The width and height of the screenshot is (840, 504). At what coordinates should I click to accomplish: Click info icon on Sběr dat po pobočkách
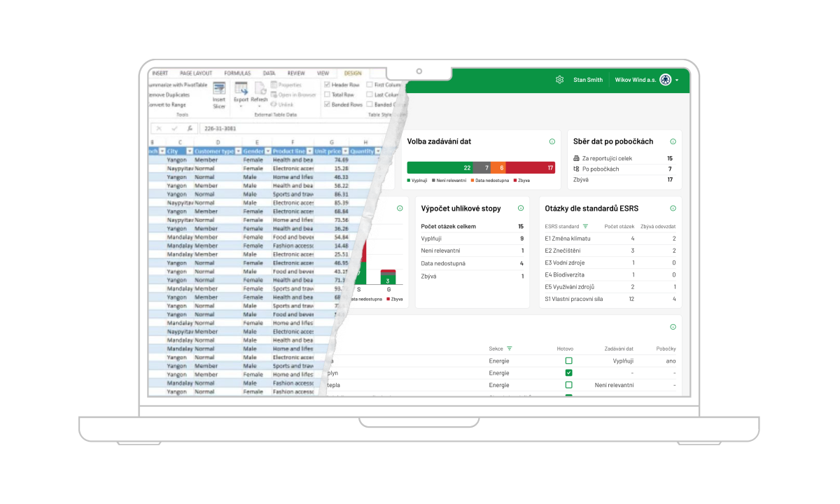[x=673, y=141]
